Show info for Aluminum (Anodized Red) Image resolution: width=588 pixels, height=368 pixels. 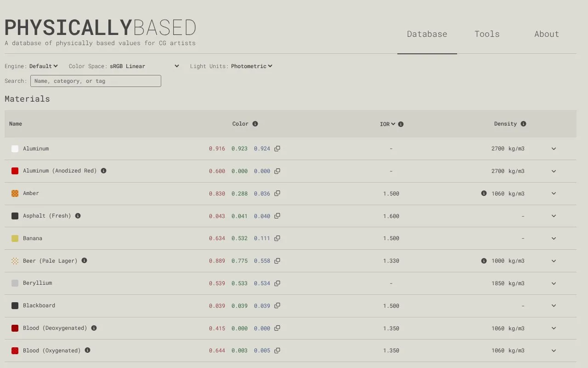pyautogui.click(x=103, y=171)
